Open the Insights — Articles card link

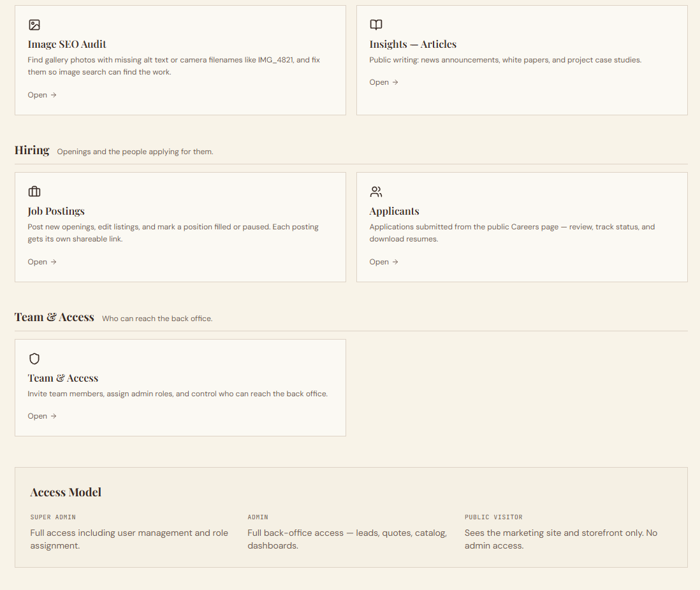click(x=384, y=83)
